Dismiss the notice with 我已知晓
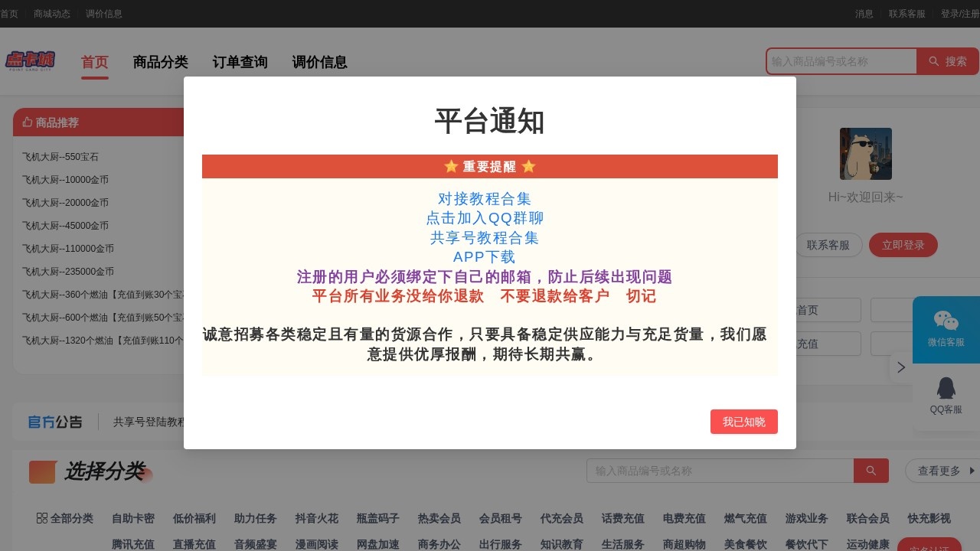Image resolution: width=980 pixels, height=551 pixels. [x=744, y=422]
